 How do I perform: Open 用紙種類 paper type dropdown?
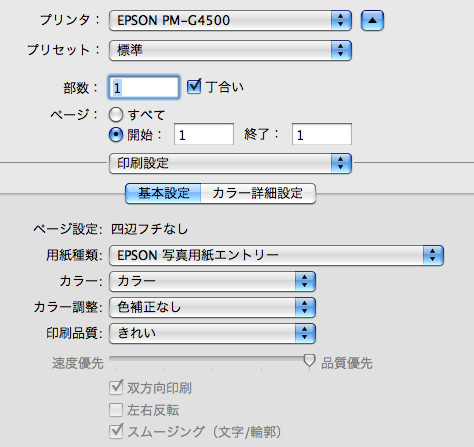click(x=276, y=255)
